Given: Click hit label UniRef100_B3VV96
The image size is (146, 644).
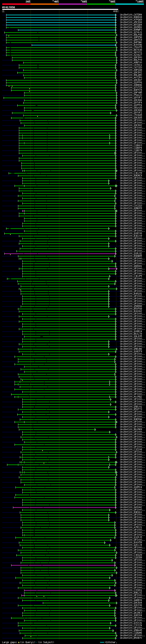Looking at the screenshot, I should coord(131,45).
